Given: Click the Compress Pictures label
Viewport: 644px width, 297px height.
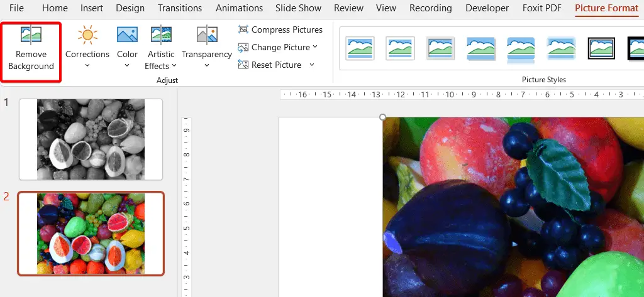Looking at the screenshot, I should coord(287,30).
